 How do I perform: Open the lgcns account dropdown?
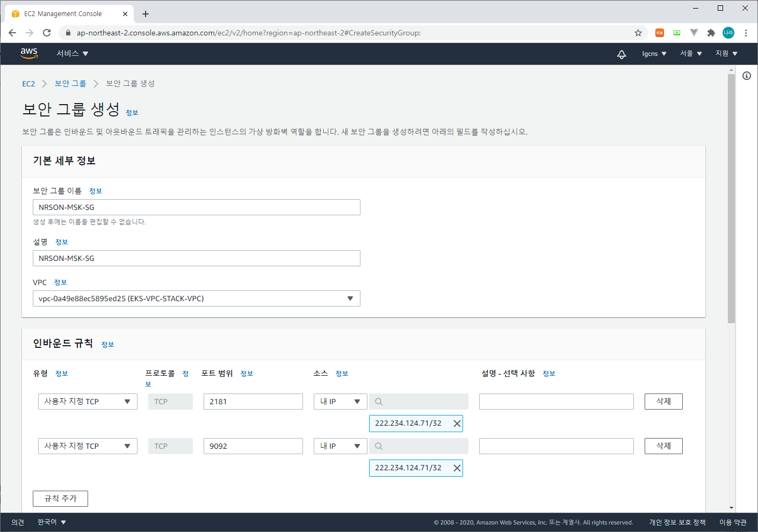pyautogui.click(x=654, y=54)
